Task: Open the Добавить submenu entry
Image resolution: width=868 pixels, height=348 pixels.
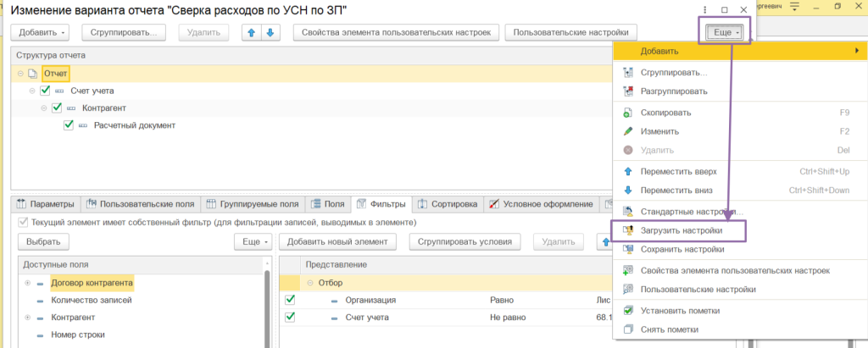Action: click(x=739, y=51)
